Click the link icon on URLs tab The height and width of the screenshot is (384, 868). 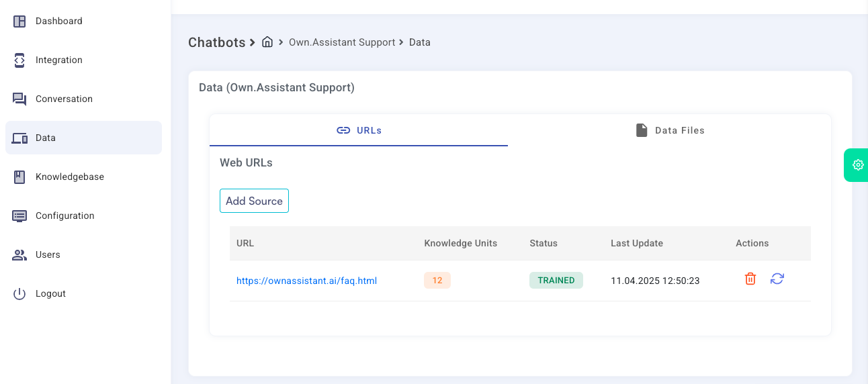tap(343, 130)
